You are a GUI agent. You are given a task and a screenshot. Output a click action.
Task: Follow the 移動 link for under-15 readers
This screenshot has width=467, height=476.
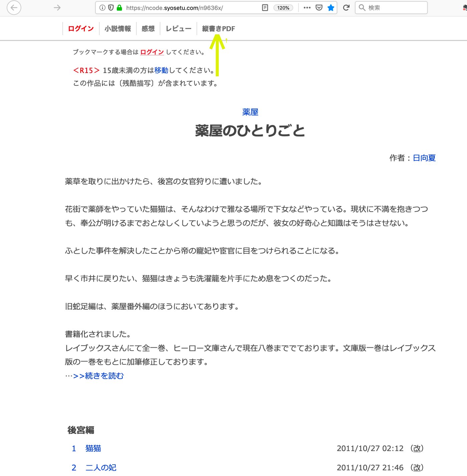161,70
